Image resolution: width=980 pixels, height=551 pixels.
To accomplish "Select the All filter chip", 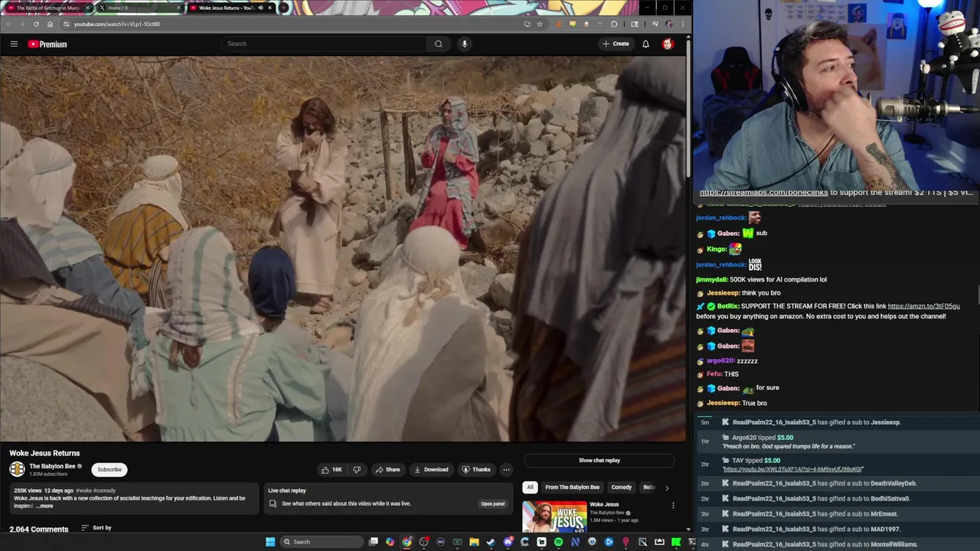I will click(530, 487).
